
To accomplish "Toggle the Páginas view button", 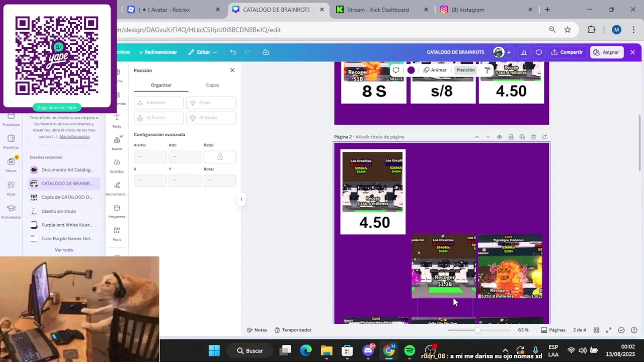I will pyautogui.click(x=553, y=330).
